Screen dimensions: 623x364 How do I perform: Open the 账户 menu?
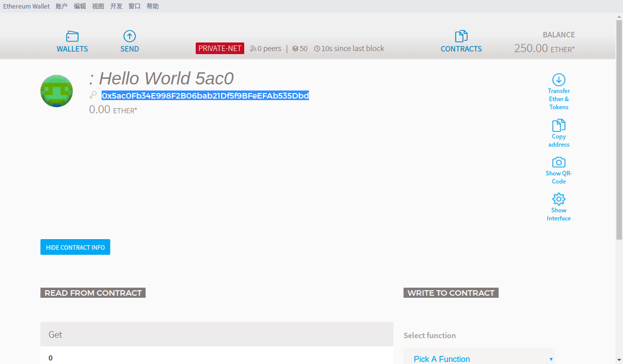[x=61, y=6]
